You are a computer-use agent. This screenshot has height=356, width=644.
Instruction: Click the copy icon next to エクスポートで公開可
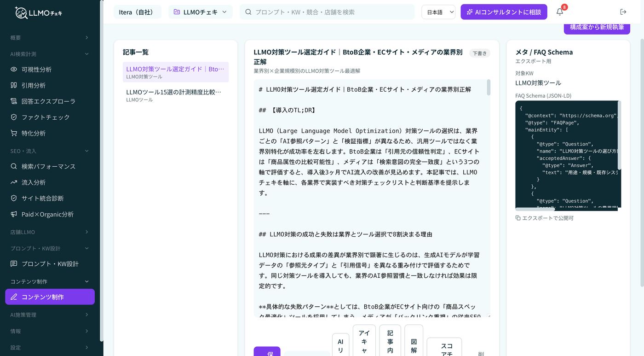tap(518, 218)
